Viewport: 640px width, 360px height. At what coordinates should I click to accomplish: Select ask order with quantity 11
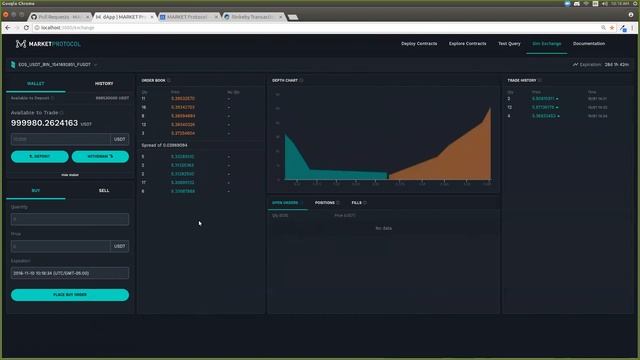(x=201, y=99)
